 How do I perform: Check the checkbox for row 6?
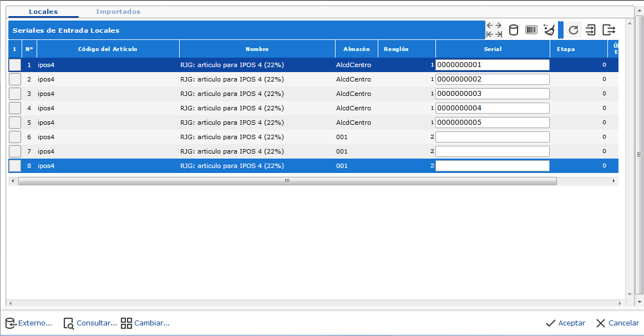point(15,137)
